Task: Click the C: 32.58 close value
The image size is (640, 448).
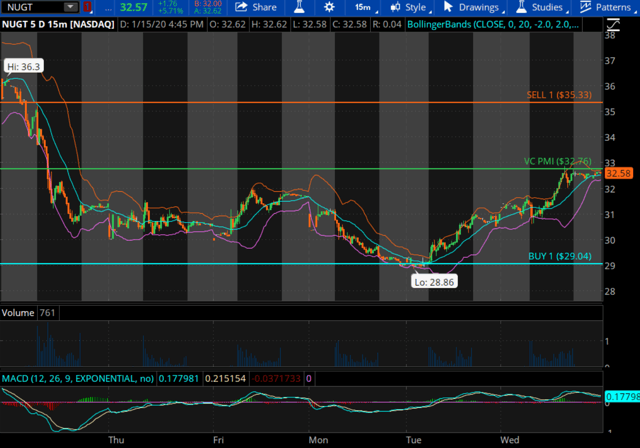Action: point(349,24)
